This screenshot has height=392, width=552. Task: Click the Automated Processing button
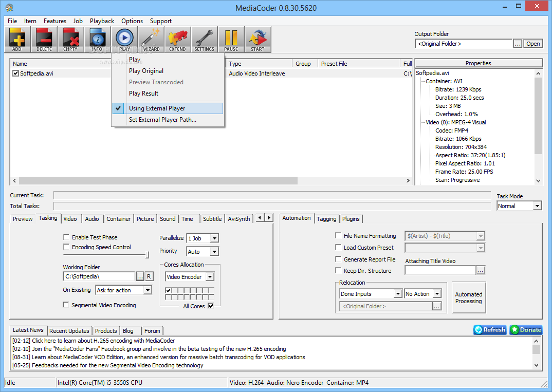point(469,297)
